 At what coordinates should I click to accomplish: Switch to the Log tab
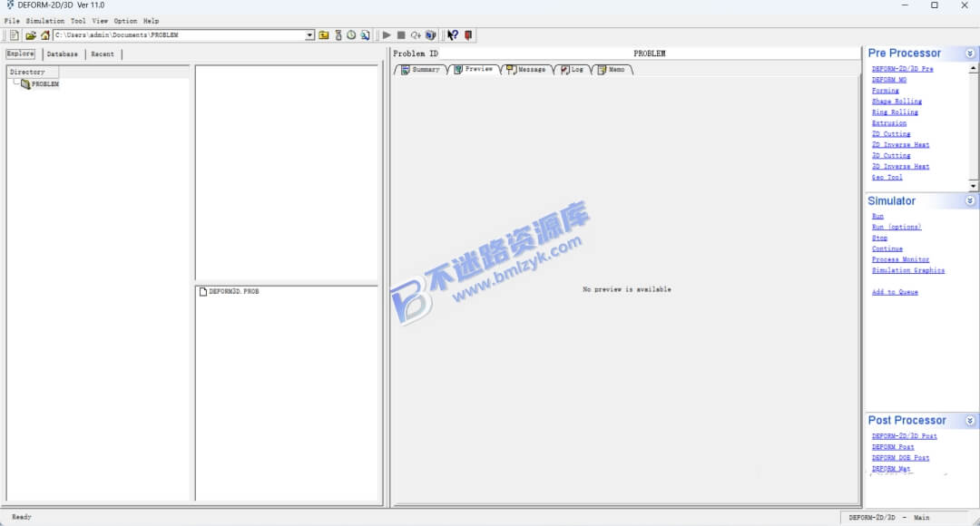point(572,69)
